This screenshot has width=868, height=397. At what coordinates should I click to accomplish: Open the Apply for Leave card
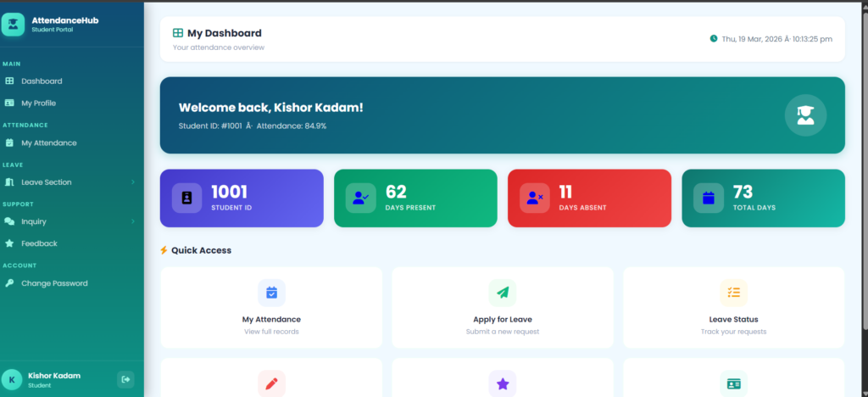pyautogui.click(x=503, y=308)
